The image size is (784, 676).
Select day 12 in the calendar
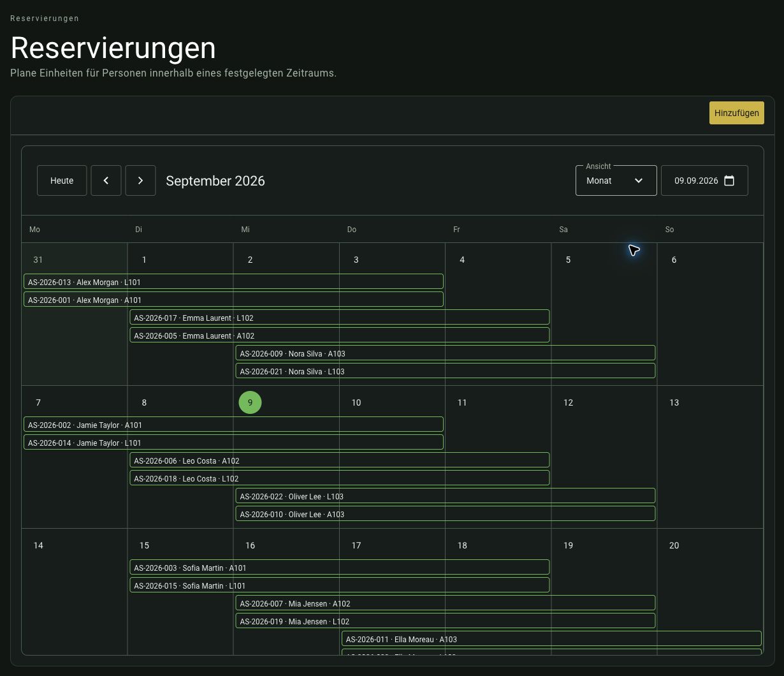pos(568,402)
